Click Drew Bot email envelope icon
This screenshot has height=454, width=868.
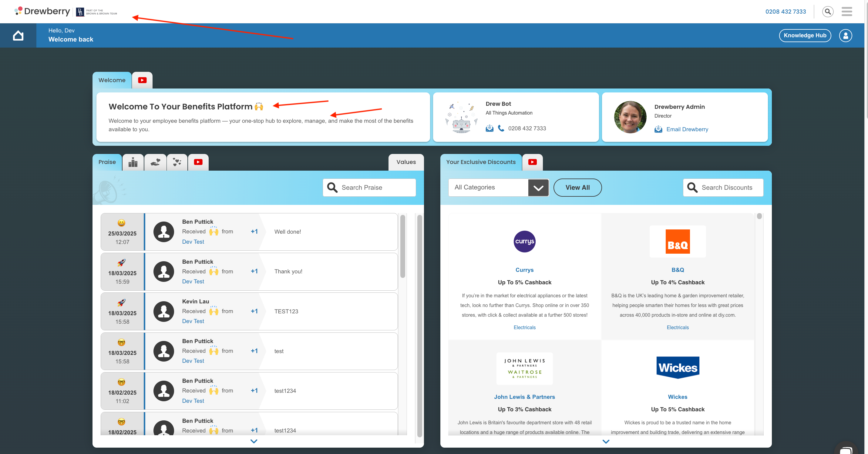[490, 128]
